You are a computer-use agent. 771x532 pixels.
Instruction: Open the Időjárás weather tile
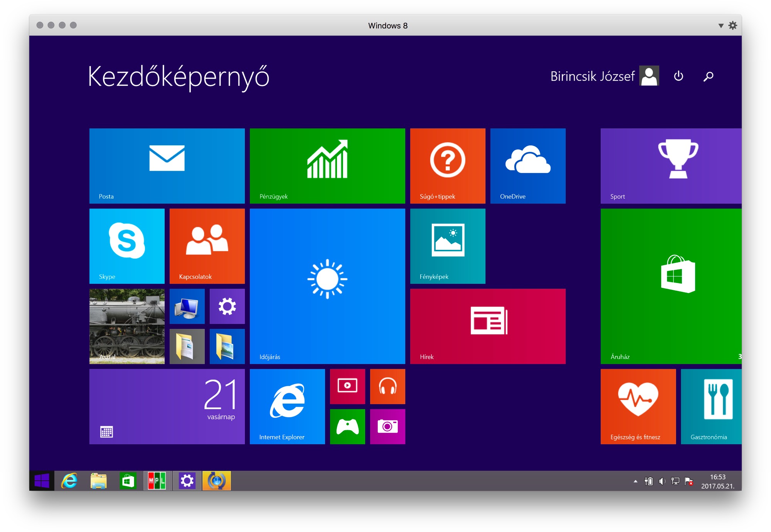click(x=327, y=286)
